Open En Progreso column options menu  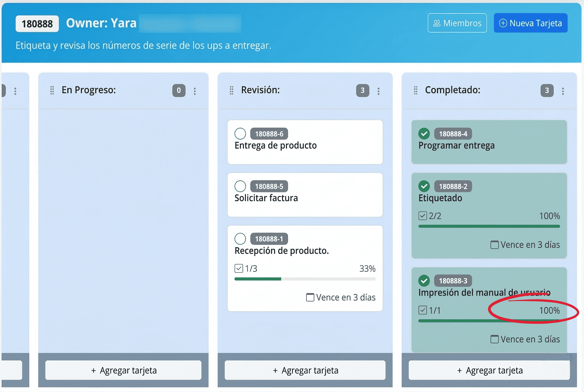point(195,91)
